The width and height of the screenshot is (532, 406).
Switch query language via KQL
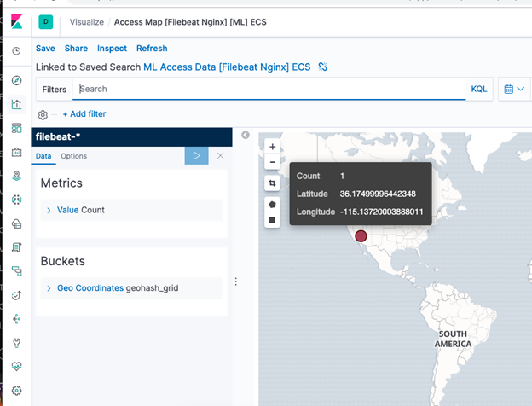coord(479,89)
